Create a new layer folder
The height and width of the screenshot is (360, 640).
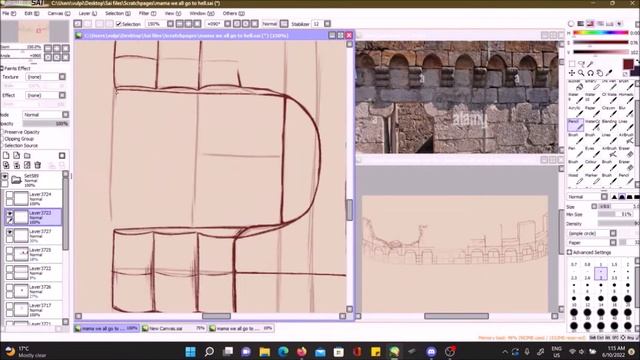27,156
